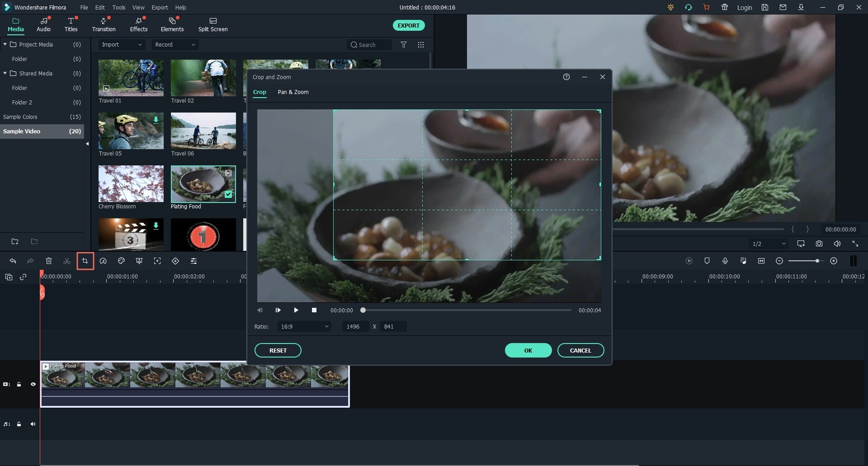Click the EXPORT button
Image resolution: width=868 pixels, height=466 pixels.
[408, 25]
